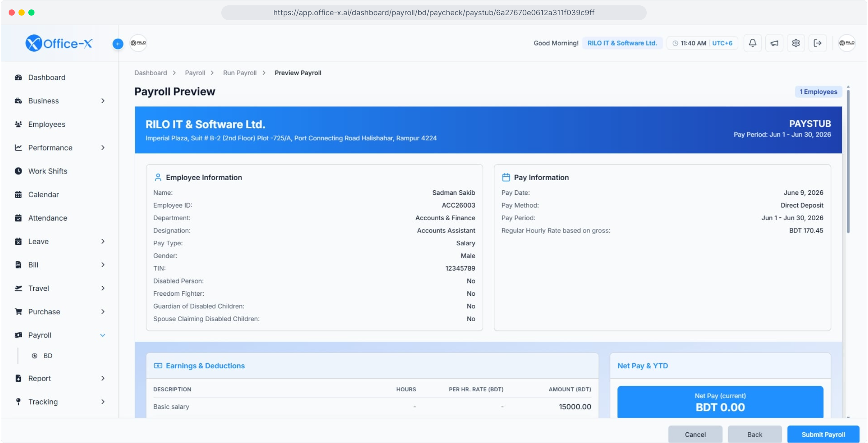Open announcements megaphone icon
This screenshot has width=868, height=443.
pyautogui.click(x=774, y=43)
